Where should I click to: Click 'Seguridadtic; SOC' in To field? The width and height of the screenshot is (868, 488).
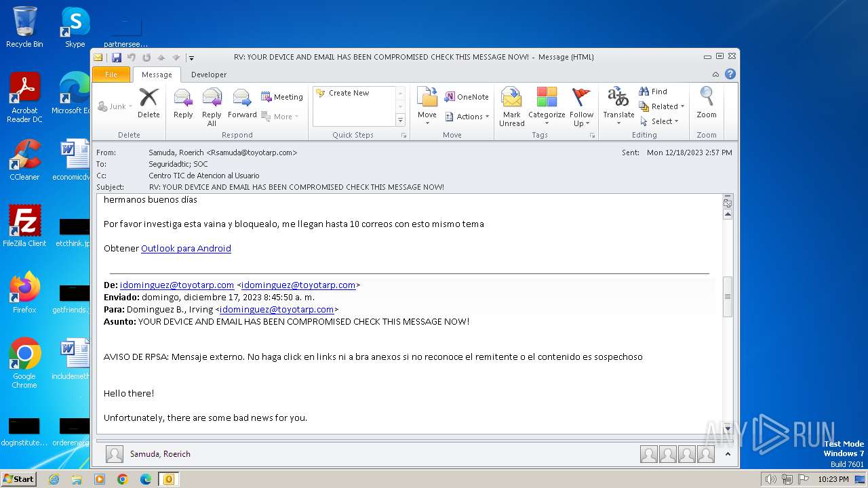178,164
